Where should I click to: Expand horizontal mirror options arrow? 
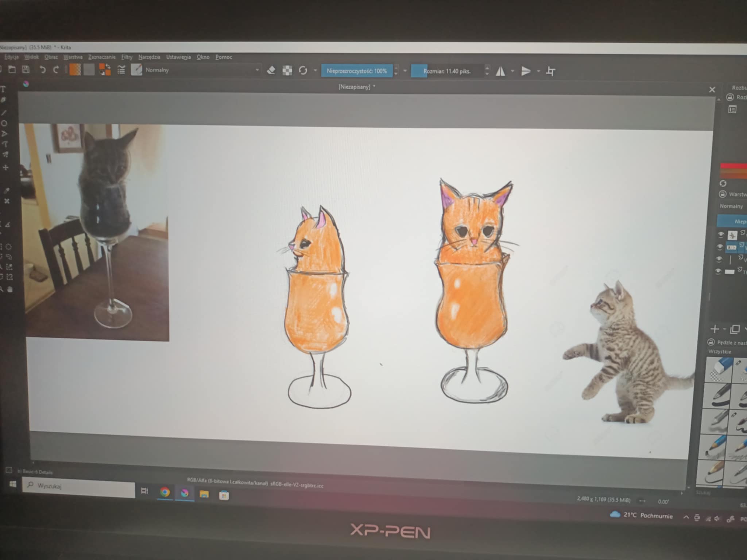[512, 71]
